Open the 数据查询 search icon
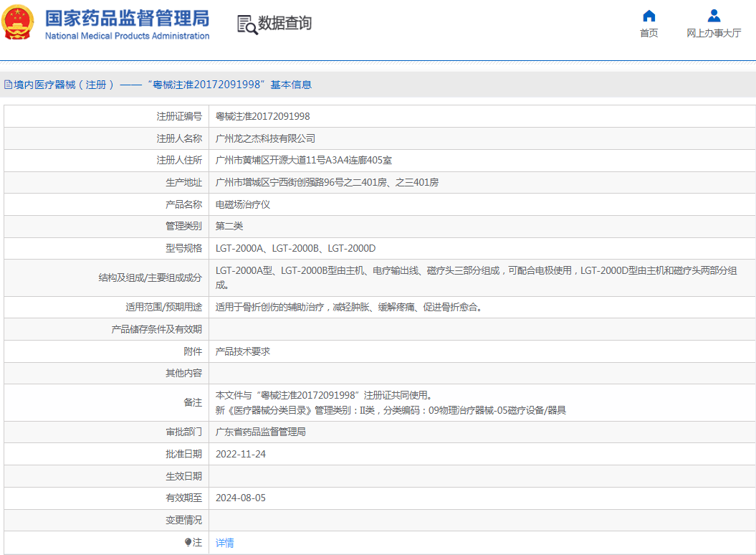The image size is (756, 555). tap(247, 24)
